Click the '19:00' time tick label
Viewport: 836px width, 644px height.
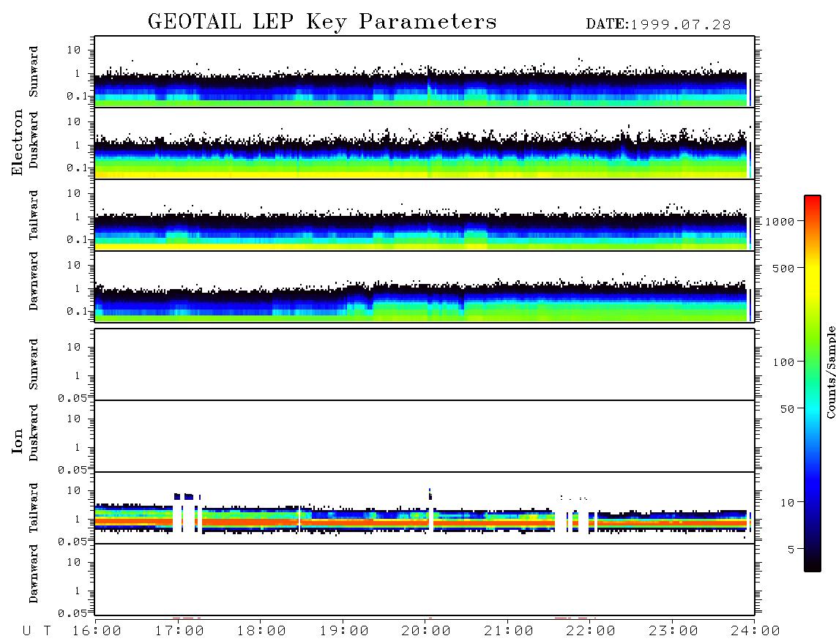(x=344, y=631)
